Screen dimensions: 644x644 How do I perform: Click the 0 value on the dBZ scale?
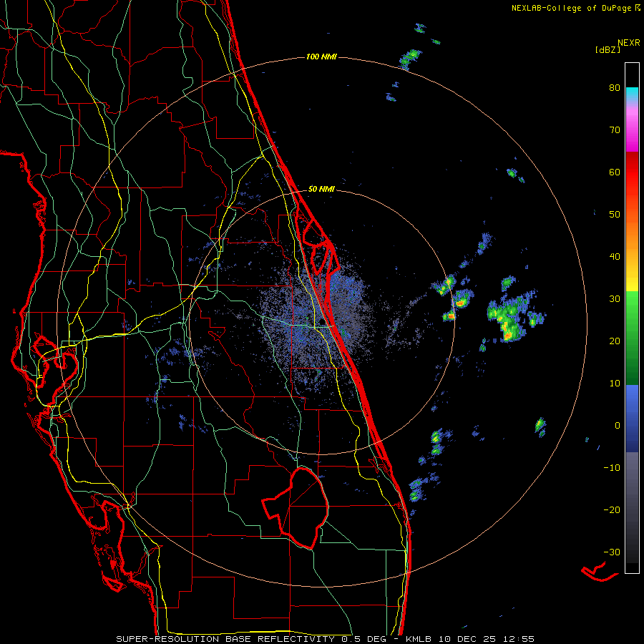coord(618,426)
